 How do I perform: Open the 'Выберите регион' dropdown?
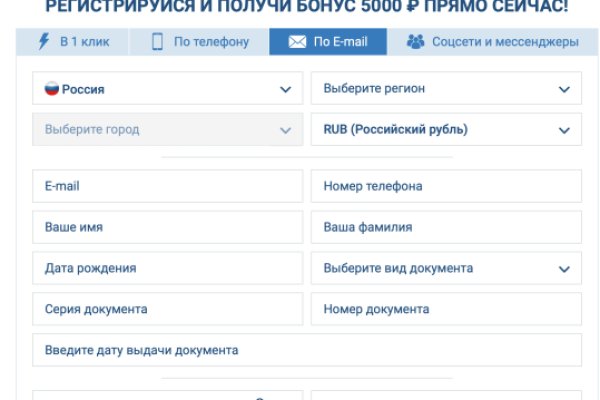[x=446, y=89]
